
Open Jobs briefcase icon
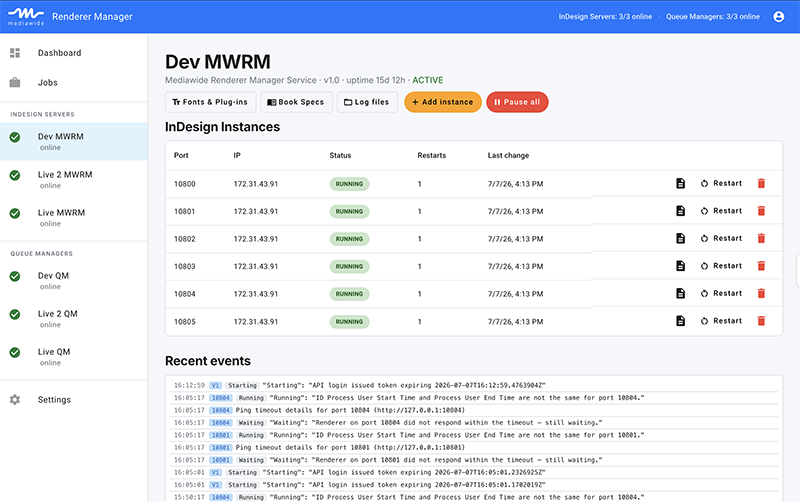tap(15, 82)
